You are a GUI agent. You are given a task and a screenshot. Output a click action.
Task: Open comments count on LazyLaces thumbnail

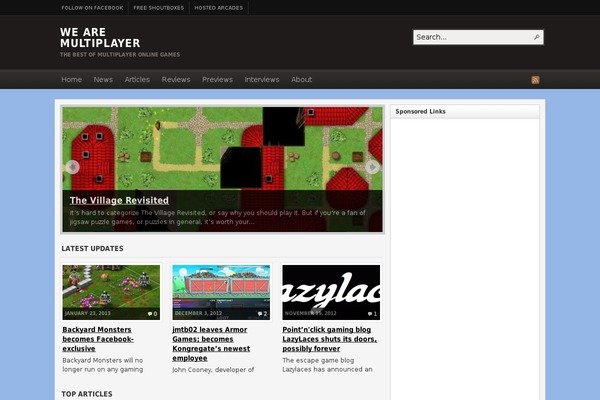[372, 314]
